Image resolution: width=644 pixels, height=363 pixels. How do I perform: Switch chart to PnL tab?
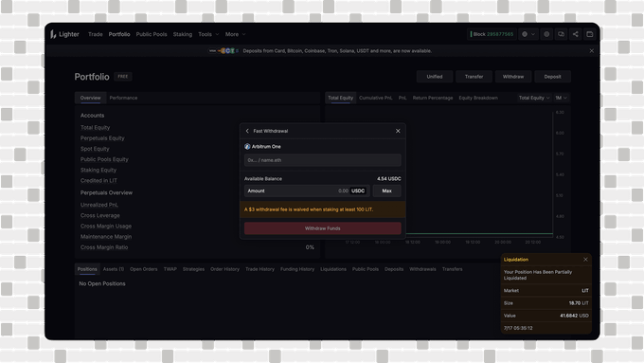[x=402, y=98]
